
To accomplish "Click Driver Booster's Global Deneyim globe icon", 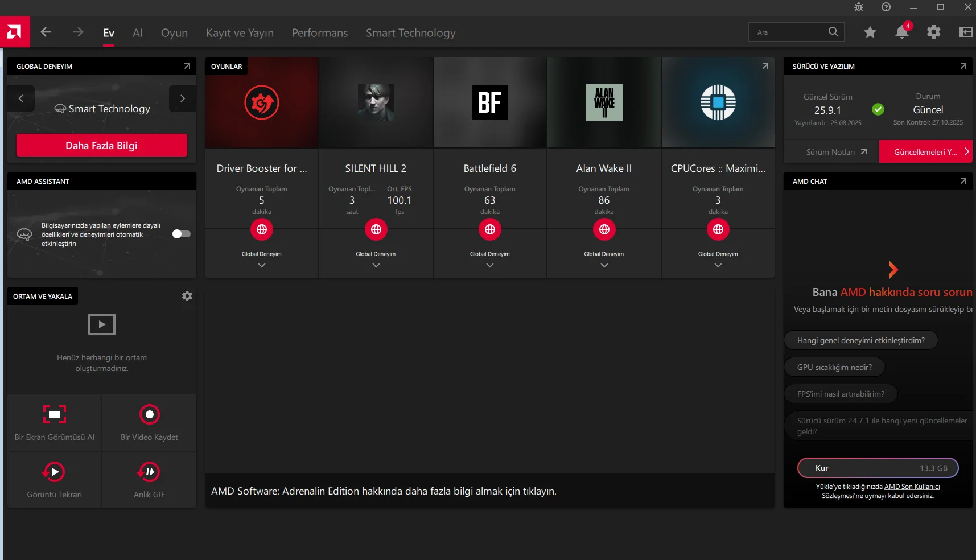I will click(262, 229).
